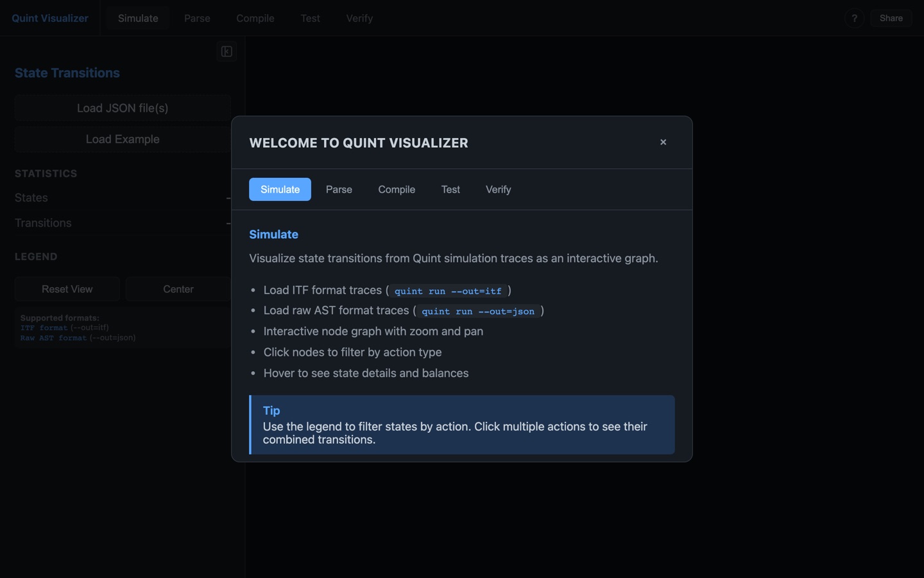
Task: Click the 'Raw AST format' text in the sidebar
Action: coord(53,338)
